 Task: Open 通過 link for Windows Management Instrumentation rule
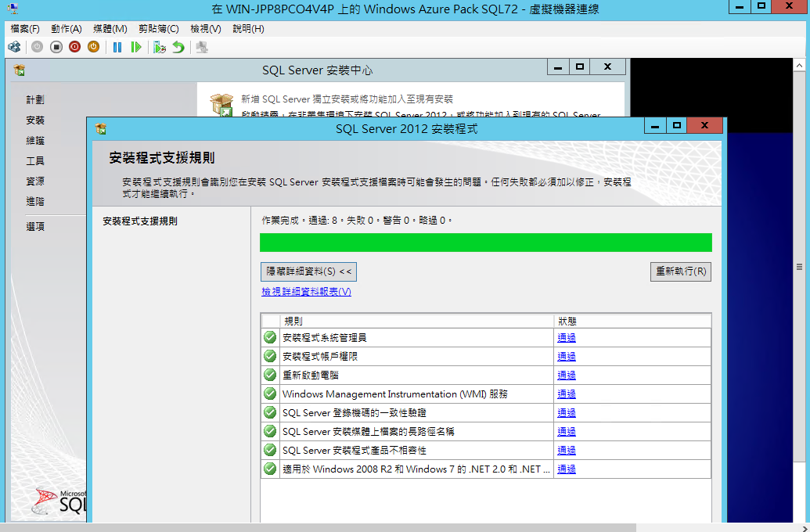point(567,394)
